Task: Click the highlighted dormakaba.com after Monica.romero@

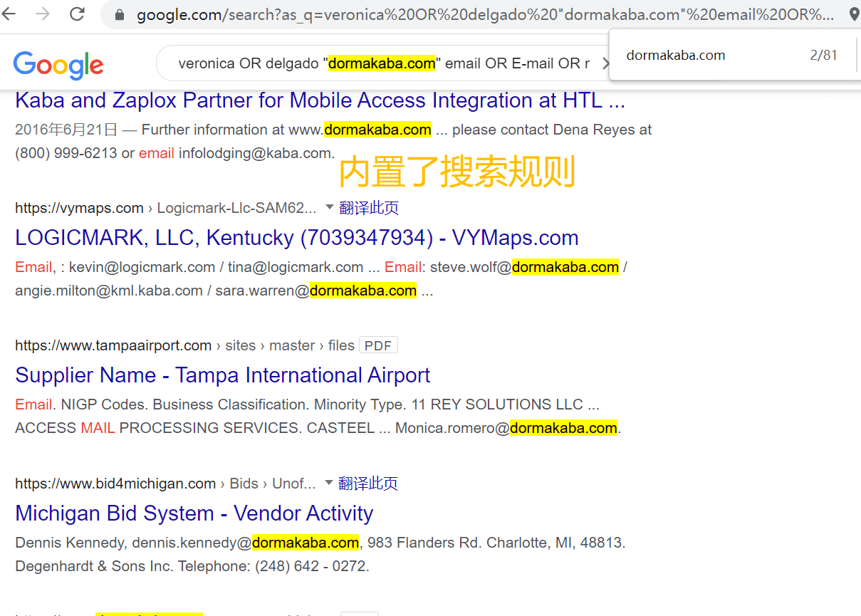Action: pyautogui.click(x=563, y=428)
